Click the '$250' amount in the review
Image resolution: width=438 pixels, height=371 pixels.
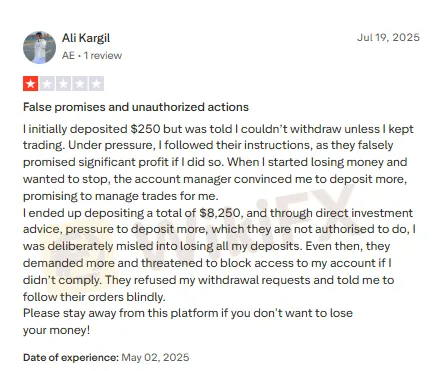(x=145, y=129)
